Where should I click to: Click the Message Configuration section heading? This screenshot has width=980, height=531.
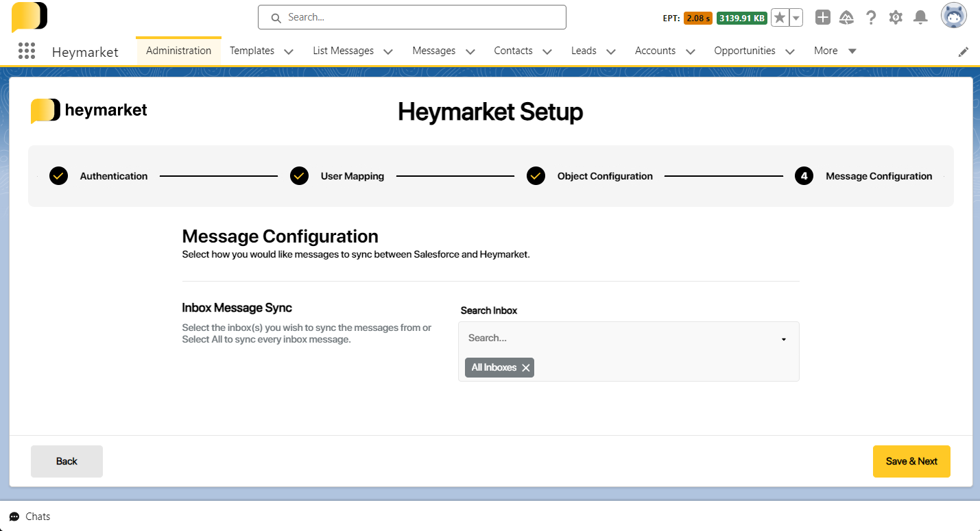(x=280, y=236)
